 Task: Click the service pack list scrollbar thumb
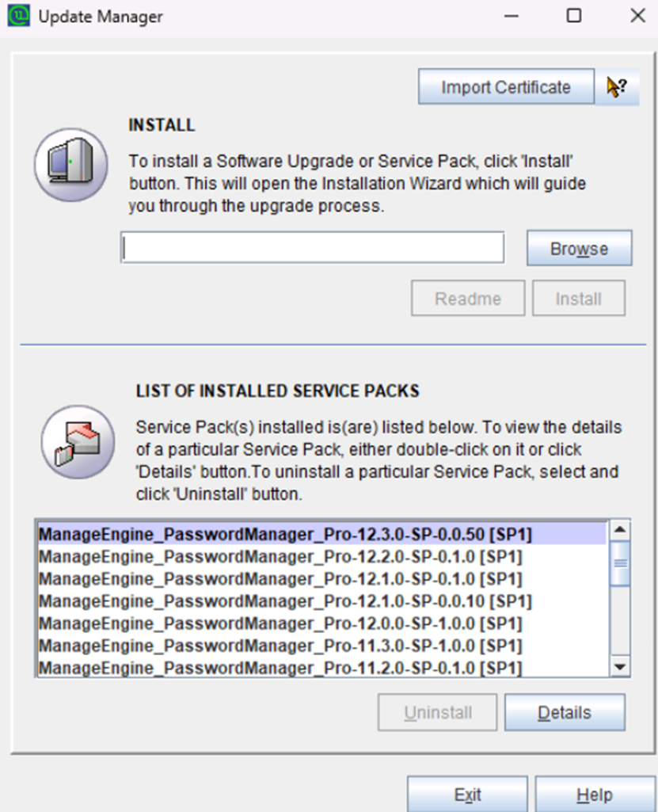[620, 563]
